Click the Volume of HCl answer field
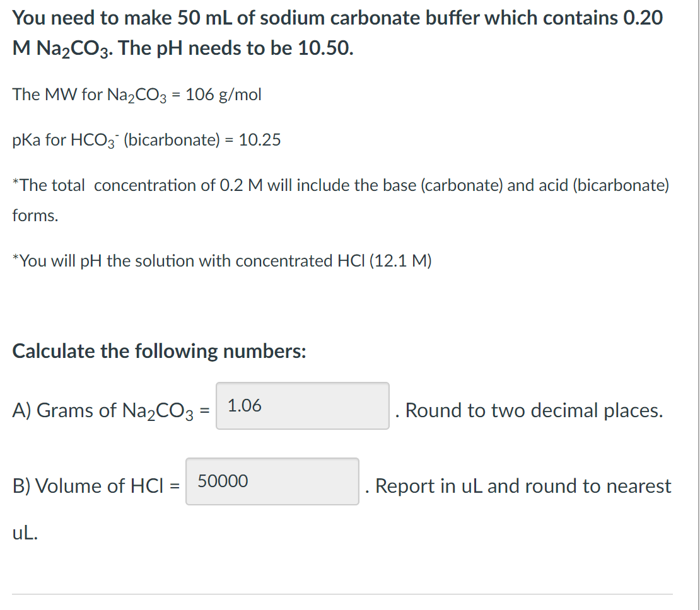The image size is (700, 610). tap(272, 481)
